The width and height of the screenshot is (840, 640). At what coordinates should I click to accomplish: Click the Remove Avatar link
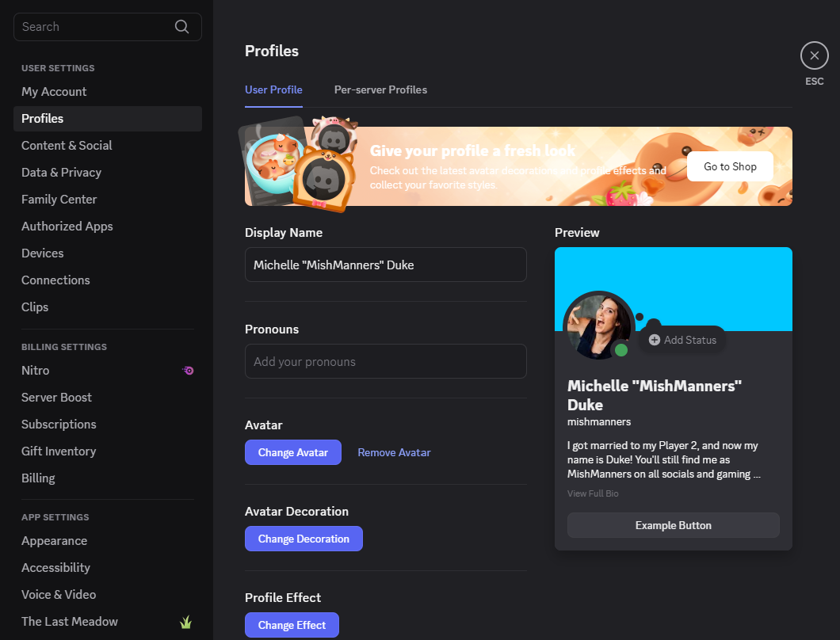tap(394, 452)
